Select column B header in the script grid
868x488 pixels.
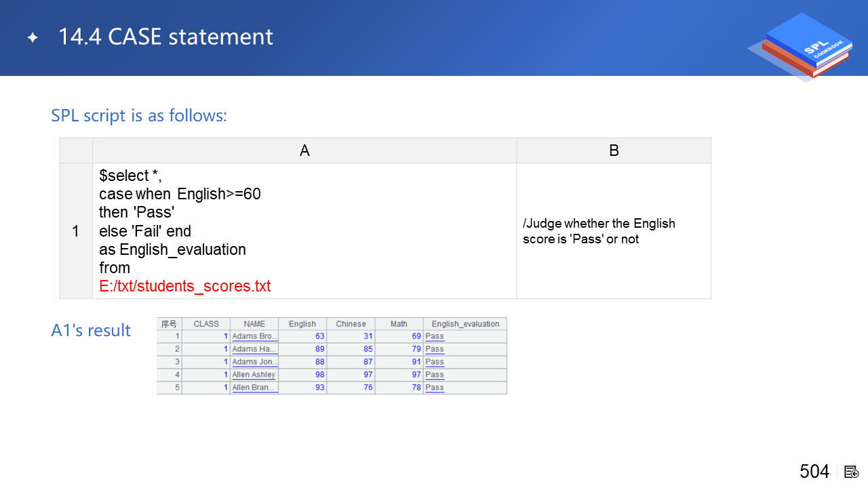tap(614, 150)
